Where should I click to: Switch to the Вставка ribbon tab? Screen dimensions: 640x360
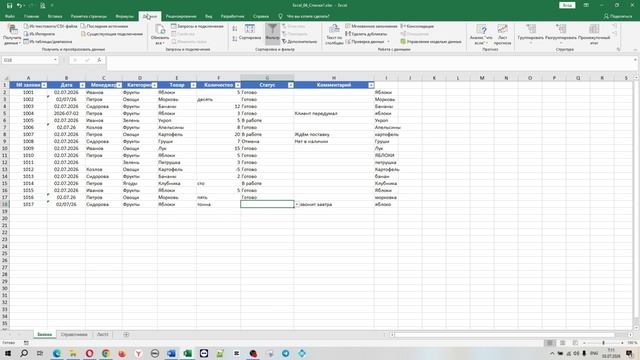(x=55, y=16)
